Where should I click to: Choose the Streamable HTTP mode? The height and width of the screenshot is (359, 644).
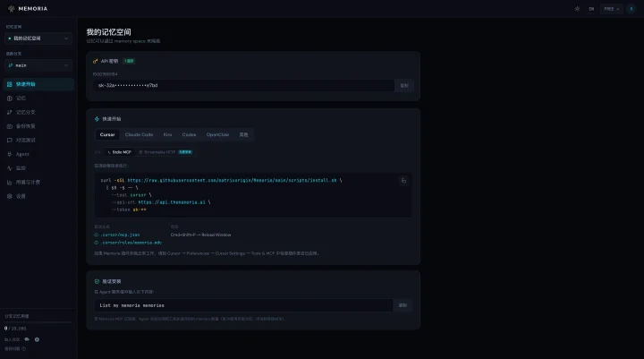coord(165,152)
